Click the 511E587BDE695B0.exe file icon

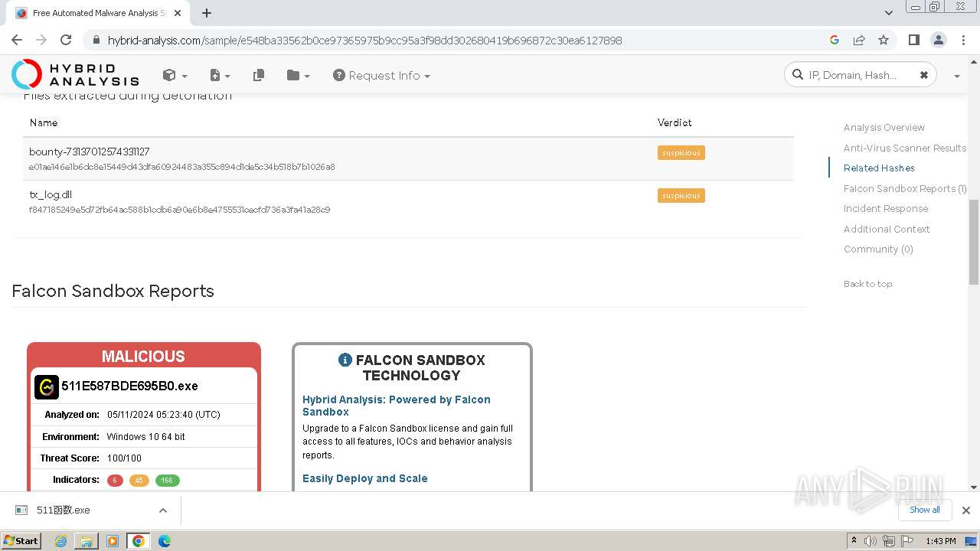46,387
